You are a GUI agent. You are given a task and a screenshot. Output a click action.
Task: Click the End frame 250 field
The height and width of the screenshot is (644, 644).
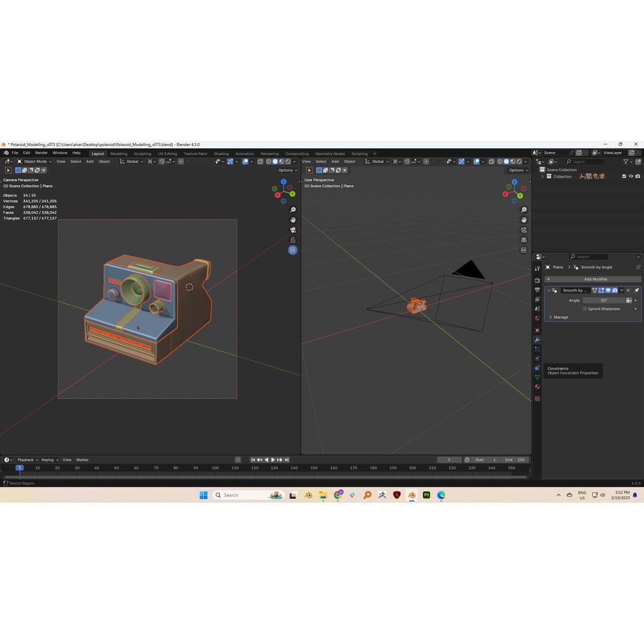[x=515, y=460]
